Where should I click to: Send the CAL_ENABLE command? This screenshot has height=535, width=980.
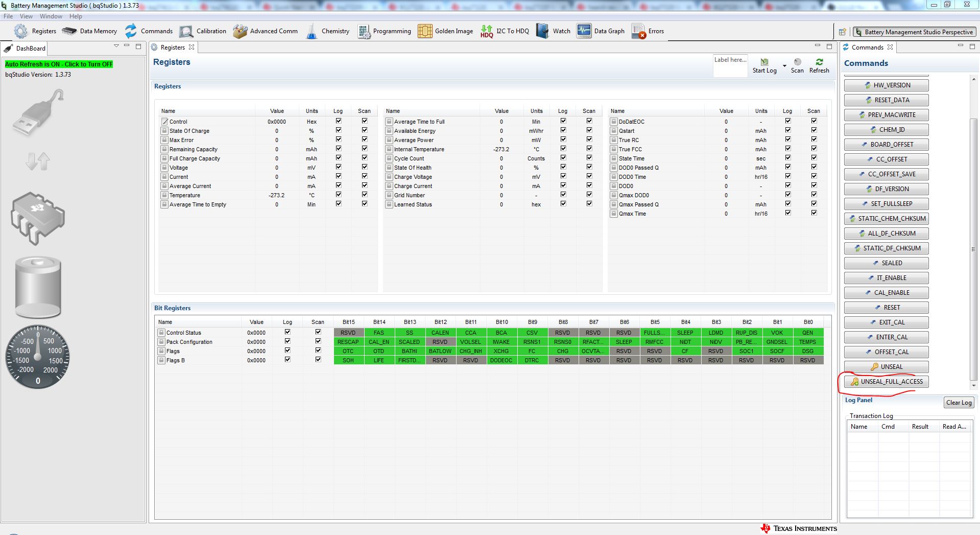coord(887,293)
